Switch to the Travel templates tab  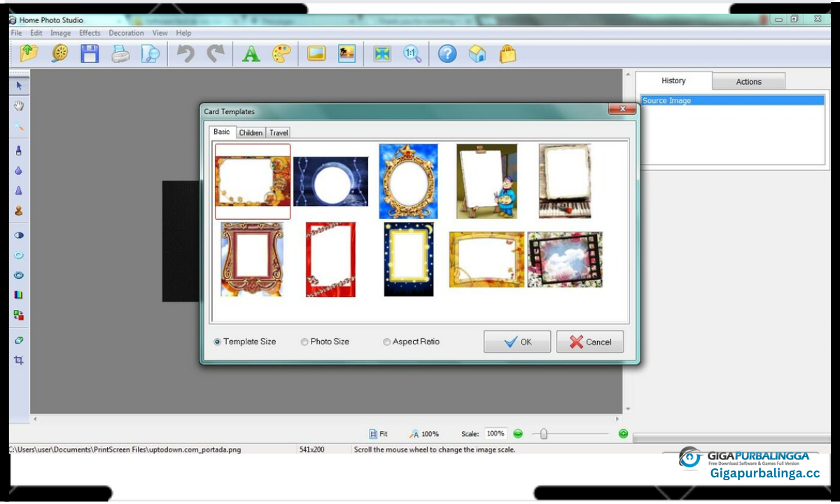coord(279,132)
